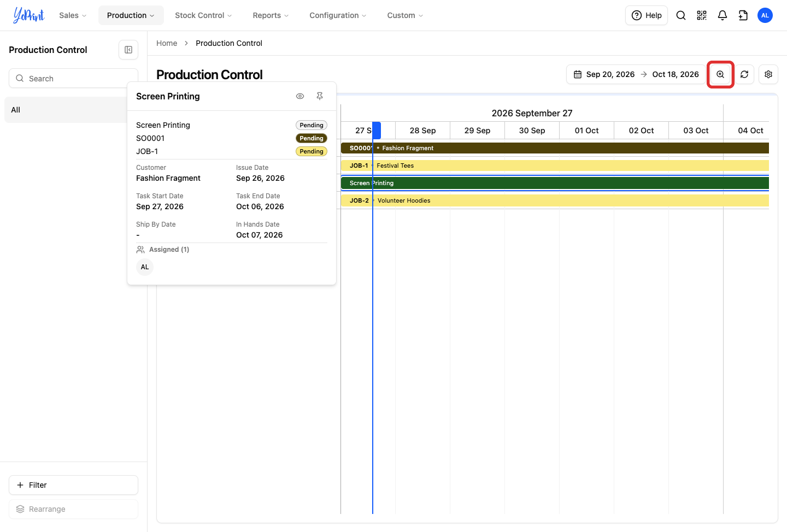
Task: Change the start date Sep 20, 2026
Action: pos(610,74)
